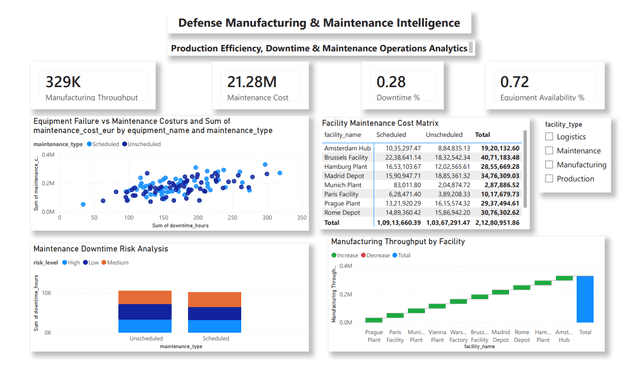Sort matrix by Total column header
Image resolution: width=640 pixels, height=370 pixels.
tap(482, 135)
